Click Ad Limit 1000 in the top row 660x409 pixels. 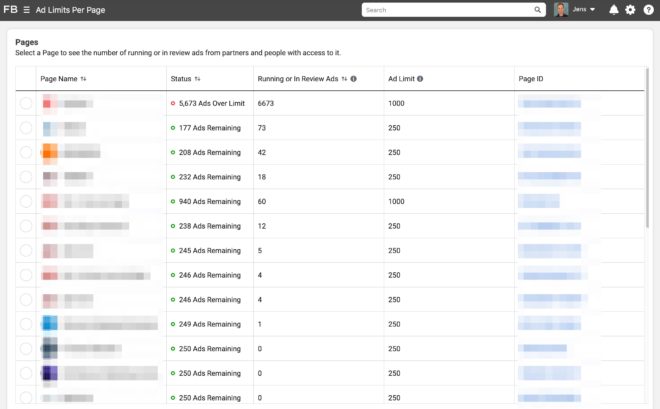point(396,103)
